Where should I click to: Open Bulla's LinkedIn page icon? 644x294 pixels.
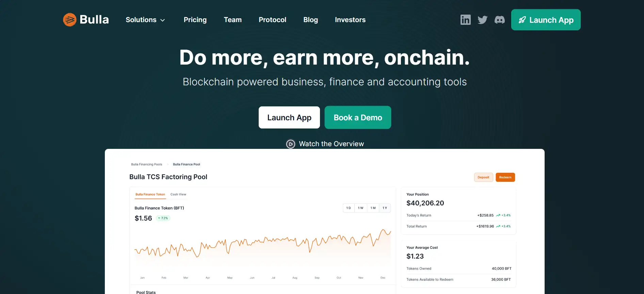point(465,20)
